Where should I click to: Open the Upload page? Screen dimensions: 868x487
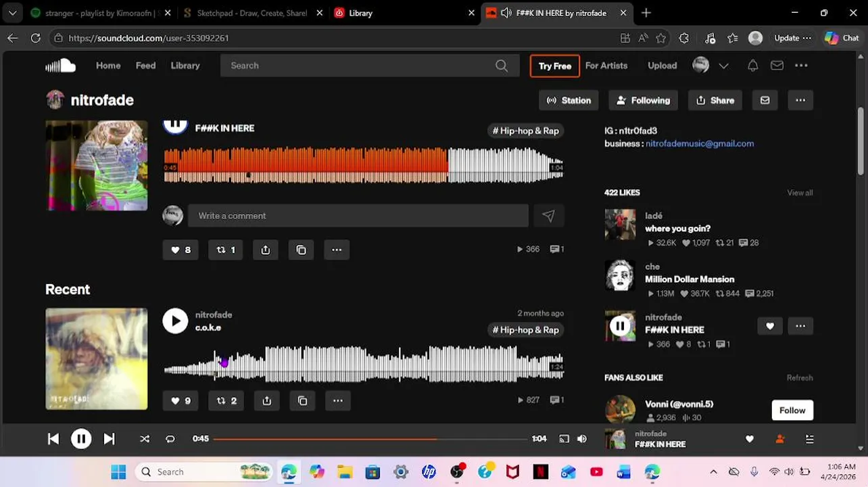662,66
